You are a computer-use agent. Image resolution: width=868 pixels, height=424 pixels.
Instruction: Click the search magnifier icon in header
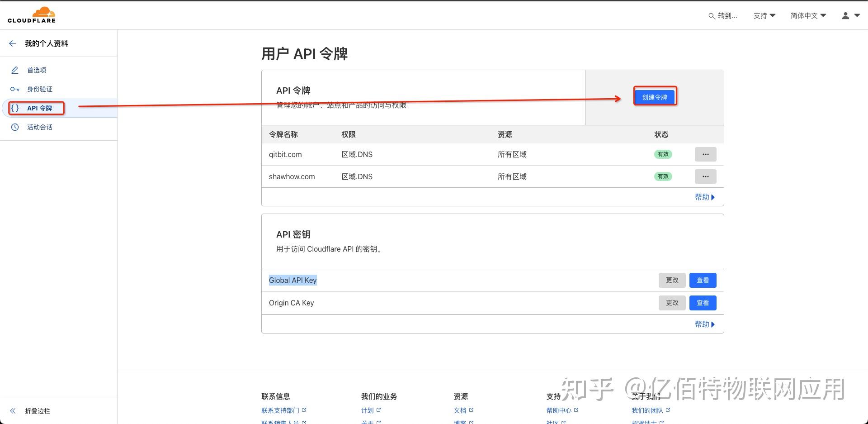(x=712, y=16)
